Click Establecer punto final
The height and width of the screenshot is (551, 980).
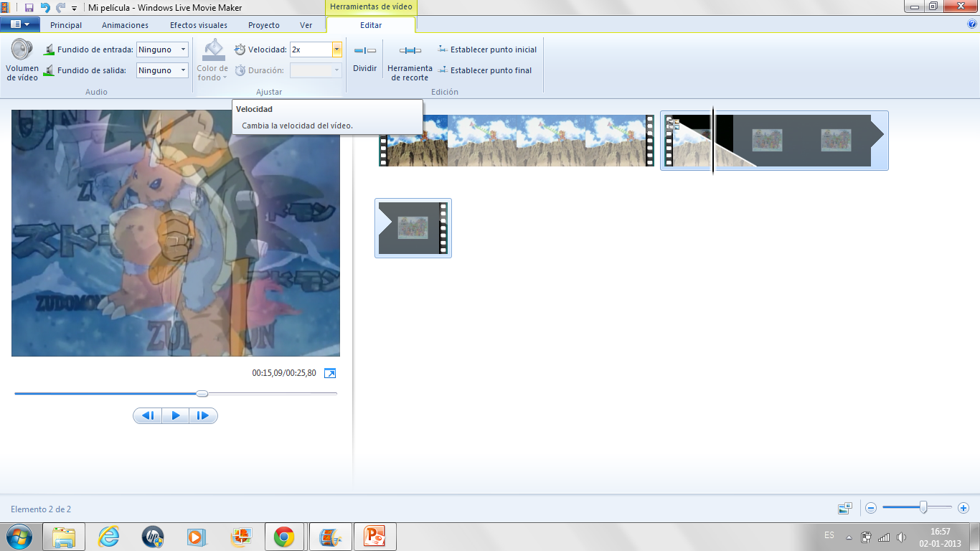pos(485,70)
